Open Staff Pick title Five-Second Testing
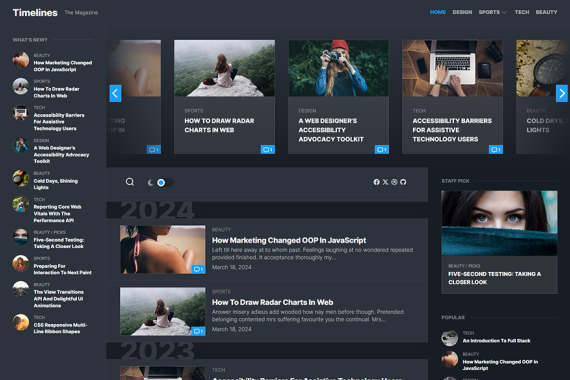Screen dimensions: 570x380 (494, 278)
